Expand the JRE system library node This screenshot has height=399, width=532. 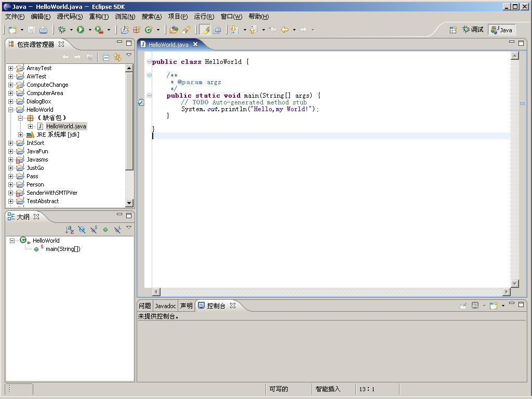click(x=21, y=135)
